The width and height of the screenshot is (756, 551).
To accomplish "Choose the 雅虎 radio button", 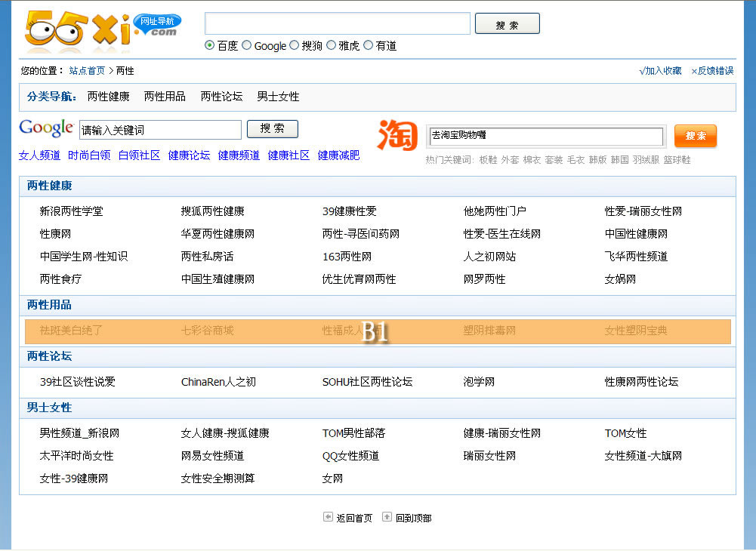I will click(332, 45).
